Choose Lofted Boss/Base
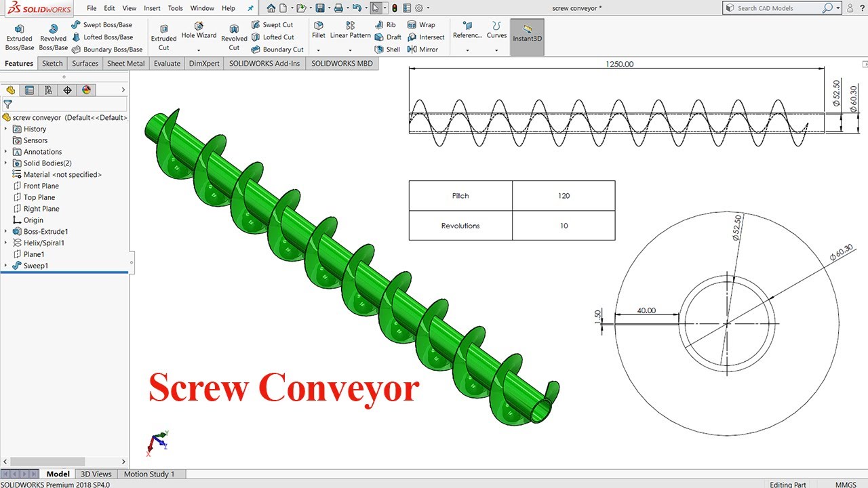 [x=102, y=37]
